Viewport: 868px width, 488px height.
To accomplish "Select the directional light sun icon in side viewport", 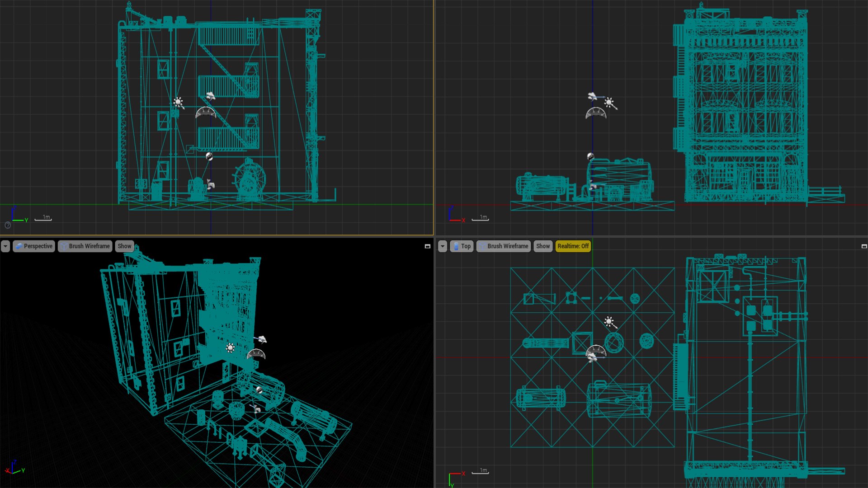I will click(179, 103).
